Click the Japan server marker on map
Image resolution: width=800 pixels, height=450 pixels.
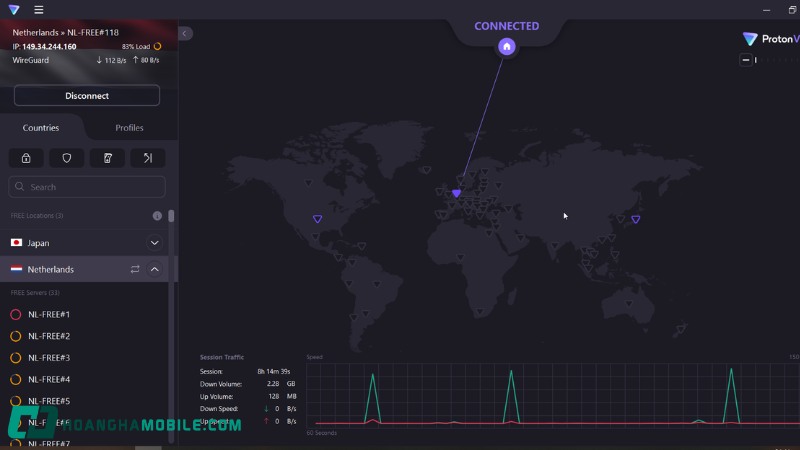point(635,219)
